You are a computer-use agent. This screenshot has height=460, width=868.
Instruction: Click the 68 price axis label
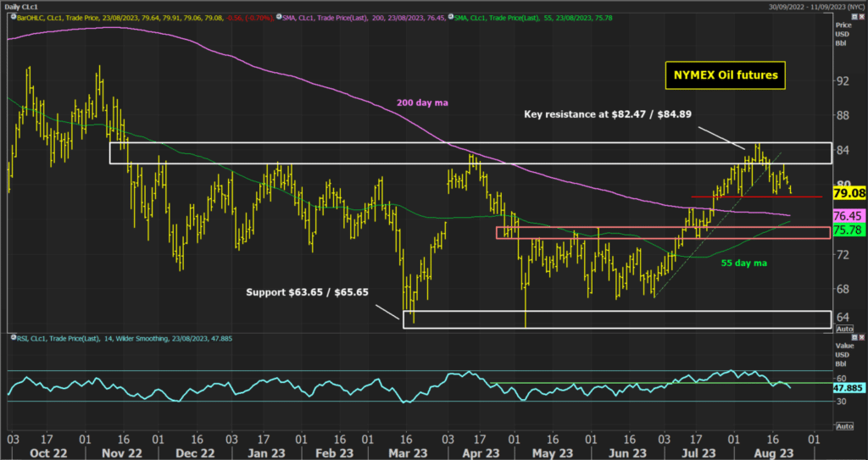pyautogui.click(x=843, y=290)
